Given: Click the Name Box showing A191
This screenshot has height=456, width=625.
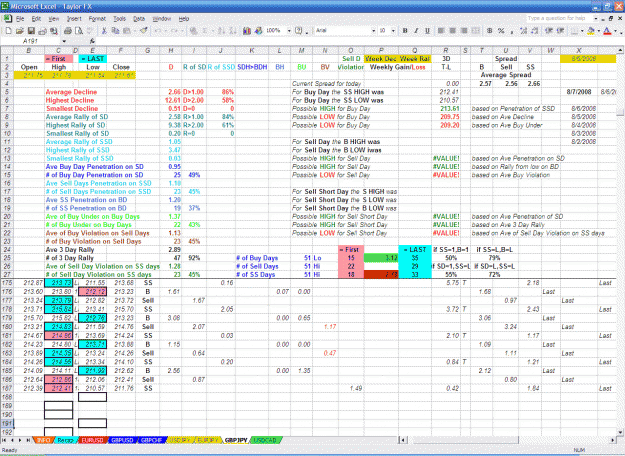Looking at the screenshot, I should pos(31,41).
